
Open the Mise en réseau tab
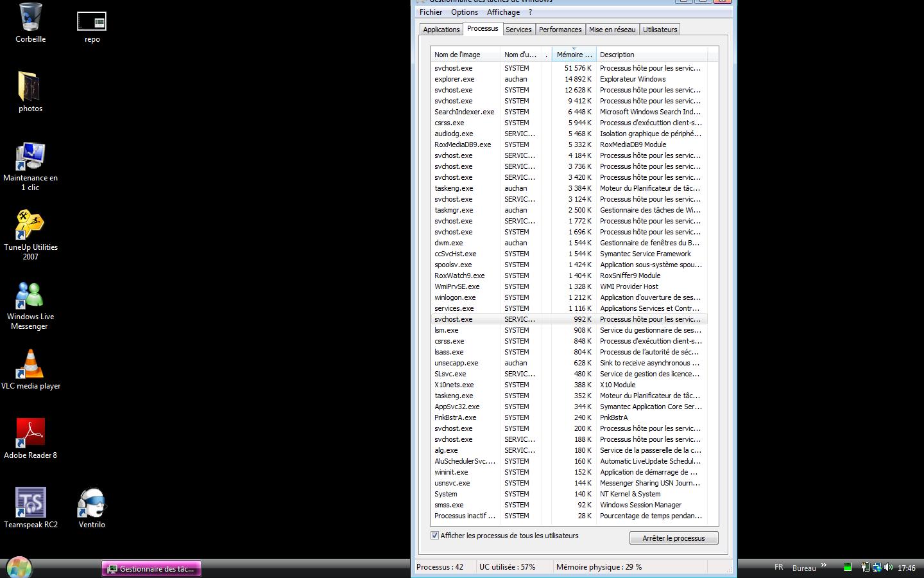click(612, 30)
